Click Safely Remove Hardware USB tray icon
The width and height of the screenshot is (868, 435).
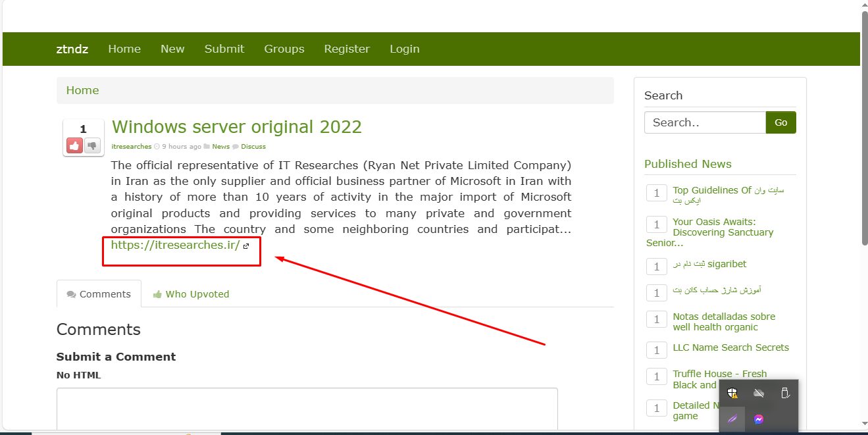784,393
